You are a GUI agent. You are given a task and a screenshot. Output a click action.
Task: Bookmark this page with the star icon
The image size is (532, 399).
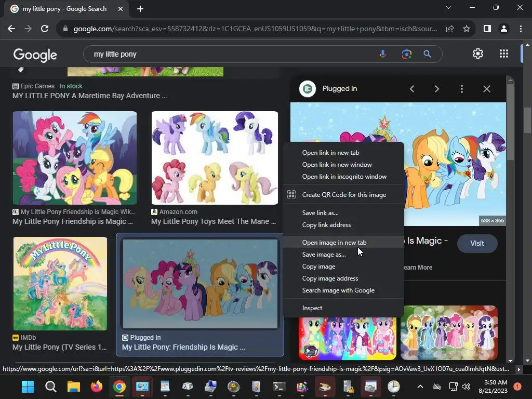pos(467,29)
